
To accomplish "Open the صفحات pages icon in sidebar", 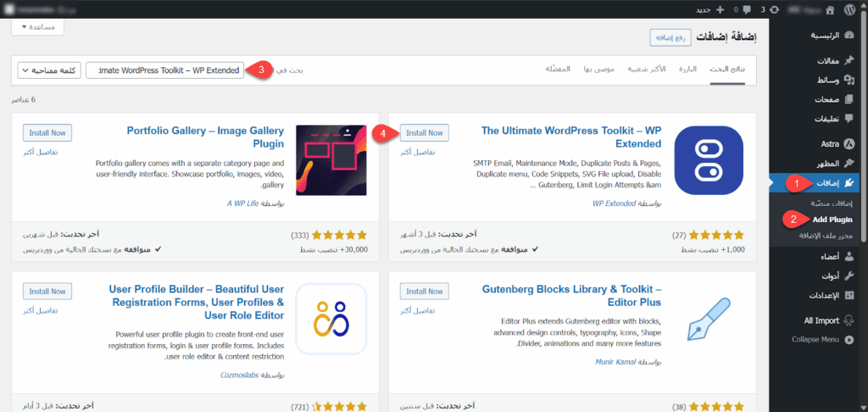I will click(849, 100).
